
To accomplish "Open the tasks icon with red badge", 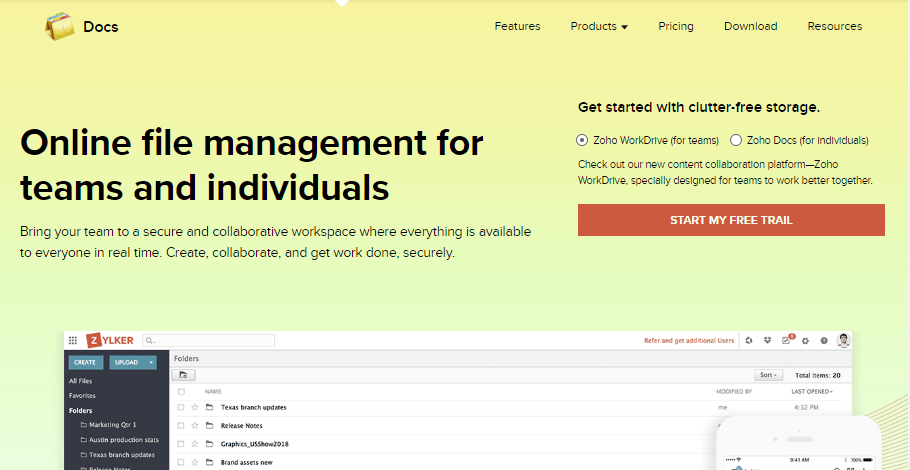I will 787,340.
